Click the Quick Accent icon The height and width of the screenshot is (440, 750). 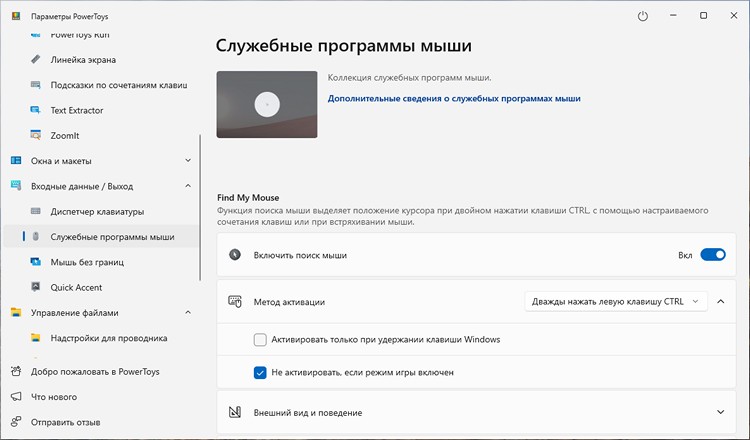pos(35,287)
